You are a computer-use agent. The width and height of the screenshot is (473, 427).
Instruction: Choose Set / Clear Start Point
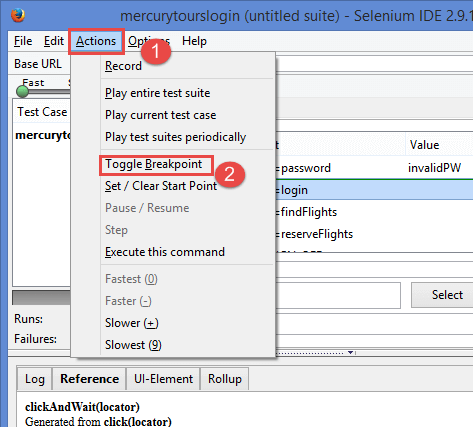[x=161, y=186]
